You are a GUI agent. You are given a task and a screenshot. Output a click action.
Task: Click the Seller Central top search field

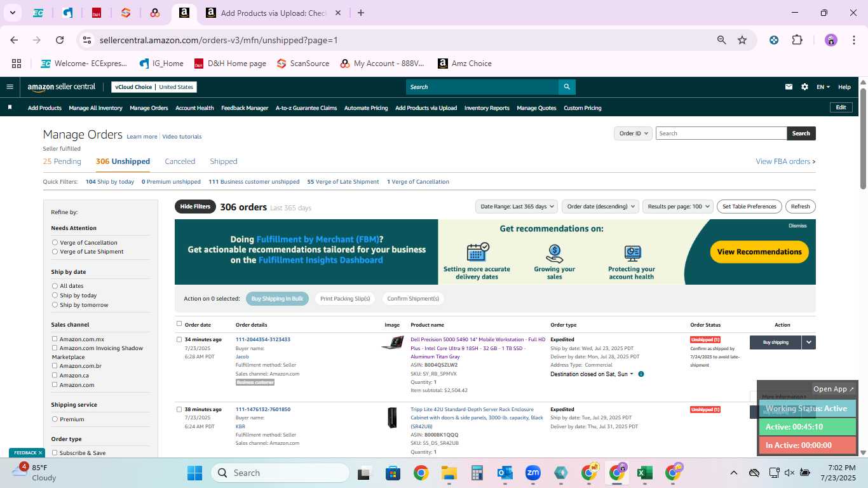coord(482,87)
